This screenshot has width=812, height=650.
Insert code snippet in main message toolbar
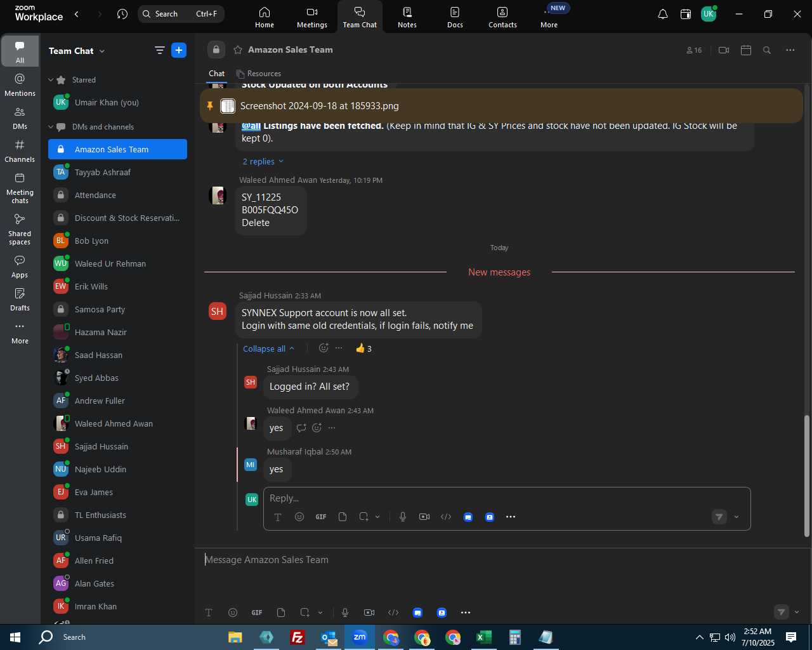point(393,613)
